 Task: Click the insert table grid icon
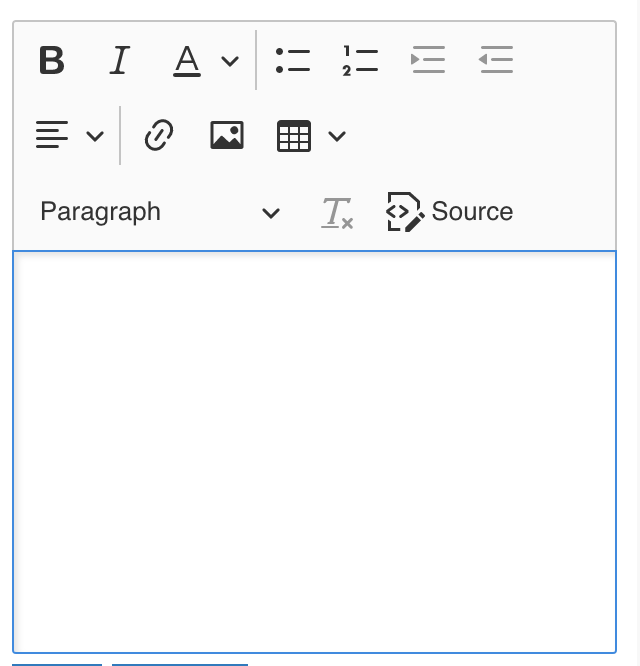point(294,135)
